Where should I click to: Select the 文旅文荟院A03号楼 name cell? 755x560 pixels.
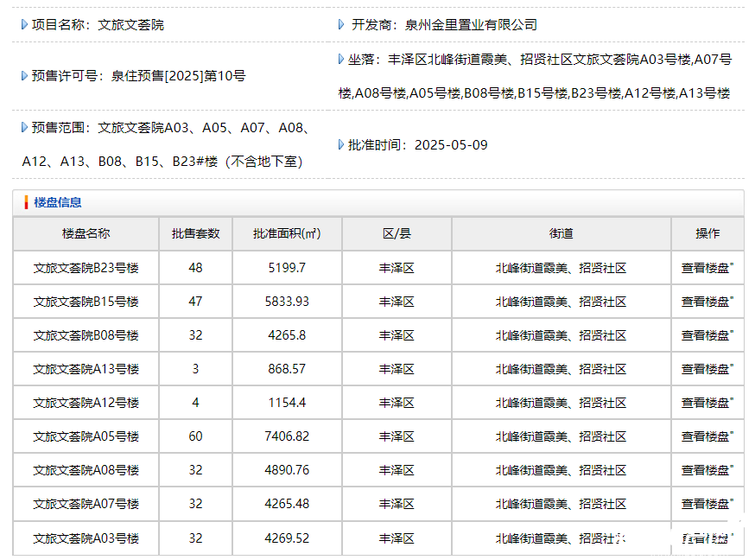[x=86, y=538]
